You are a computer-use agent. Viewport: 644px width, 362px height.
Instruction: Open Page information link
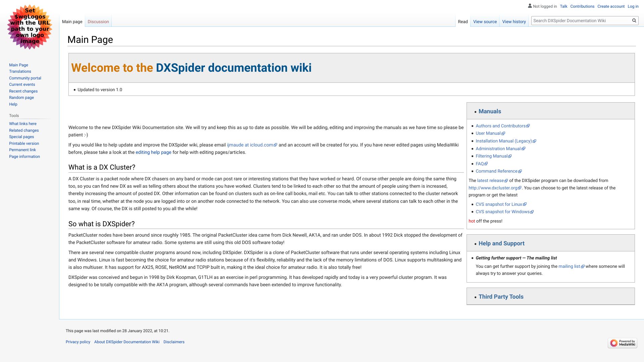click(x=24, y=157)
